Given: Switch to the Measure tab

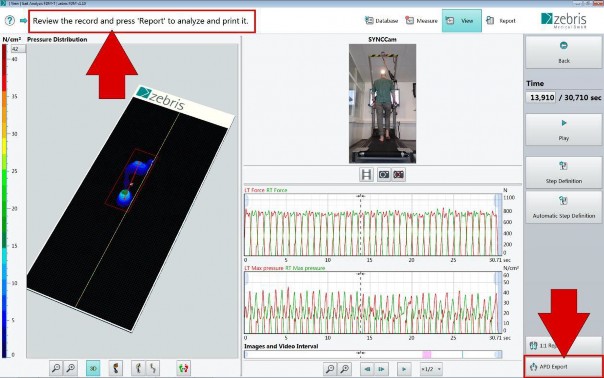Looking at the screenshot, I should coord(421,21).
